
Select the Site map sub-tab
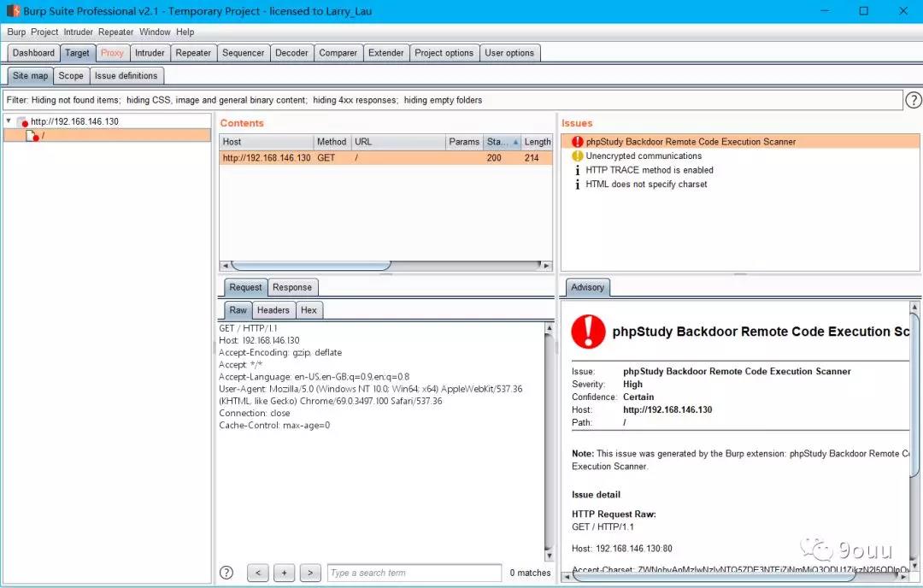[x=30, y=75]
